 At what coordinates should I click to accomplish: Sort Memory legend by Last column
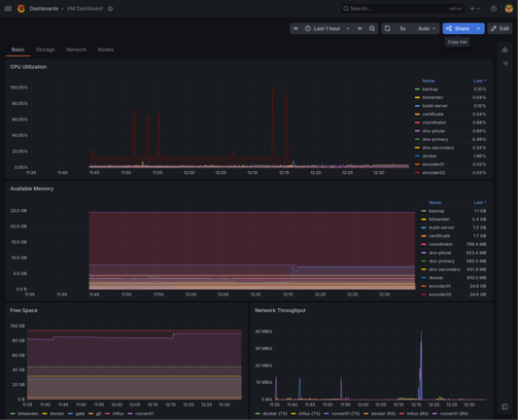coord(480,202)
